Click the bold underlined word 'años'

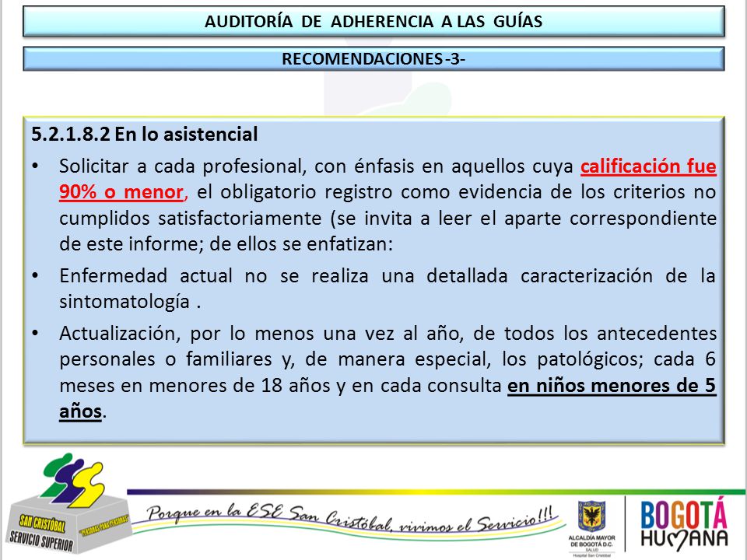[x=80, y=411]
